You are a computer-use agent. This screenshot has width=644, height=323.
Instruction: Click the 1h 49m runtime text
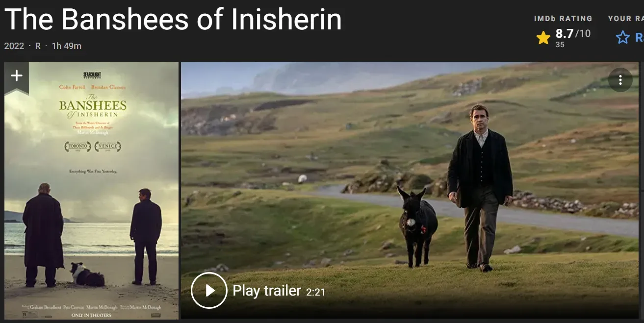[x=67, y=46]
